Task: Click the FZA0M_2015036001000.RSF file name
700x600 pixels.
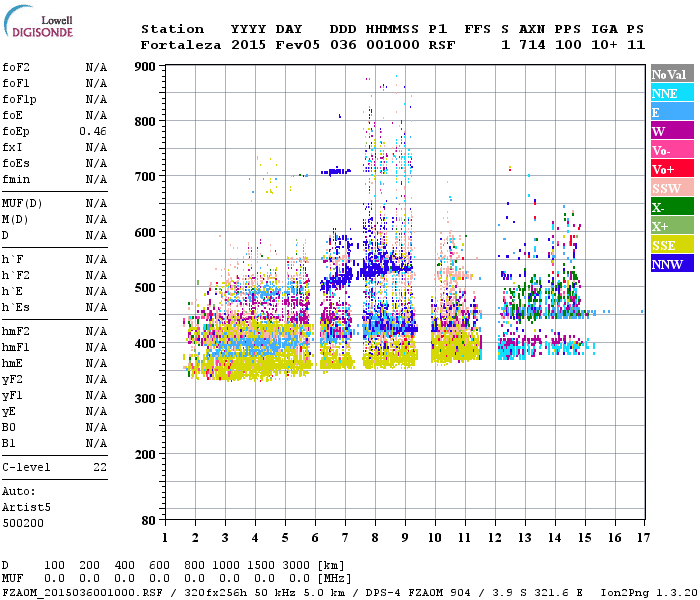Action: (83, 593)
